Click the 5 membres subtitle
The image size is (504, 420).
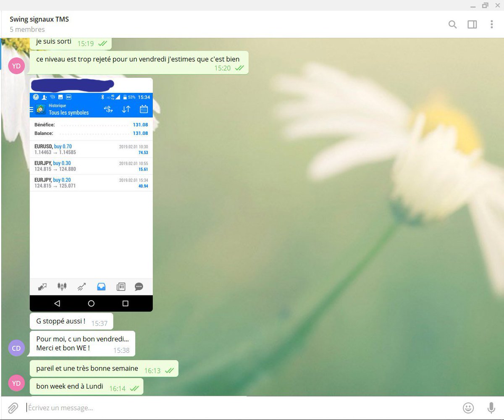[x=27, y=29]
